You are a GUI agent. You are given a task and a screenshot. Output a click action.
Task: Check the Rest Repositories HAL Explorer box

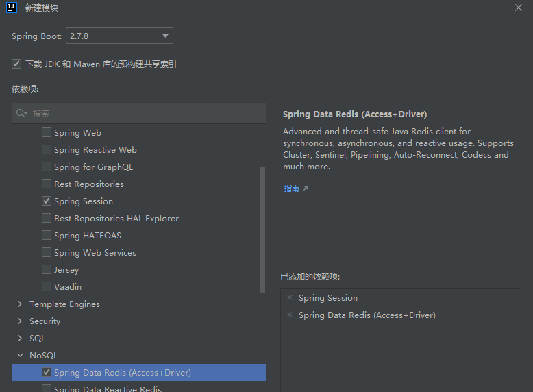[x=47, y=219]
